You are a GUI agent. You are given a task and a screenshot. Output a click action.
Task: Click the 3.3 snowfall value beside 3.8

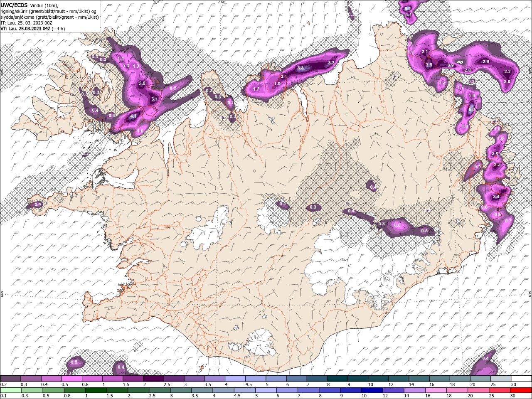click(x=331, y=63)
